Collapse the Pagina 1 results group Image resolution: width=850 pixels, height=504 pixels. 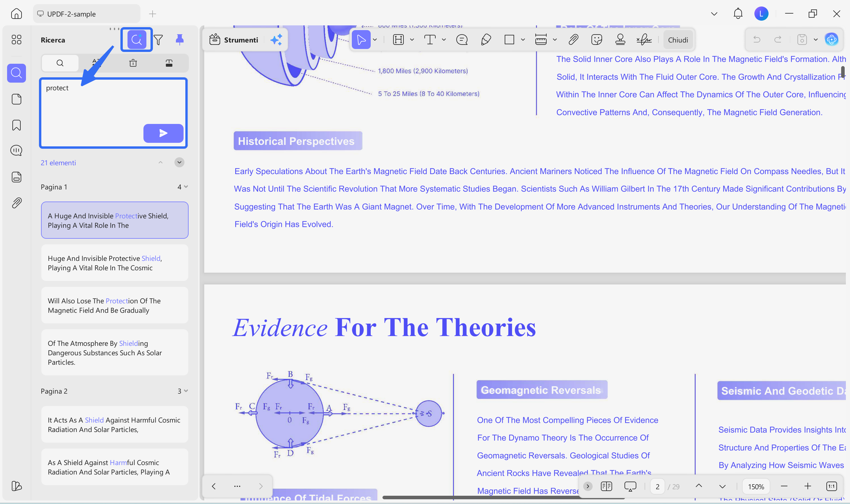tap(186, 187)
